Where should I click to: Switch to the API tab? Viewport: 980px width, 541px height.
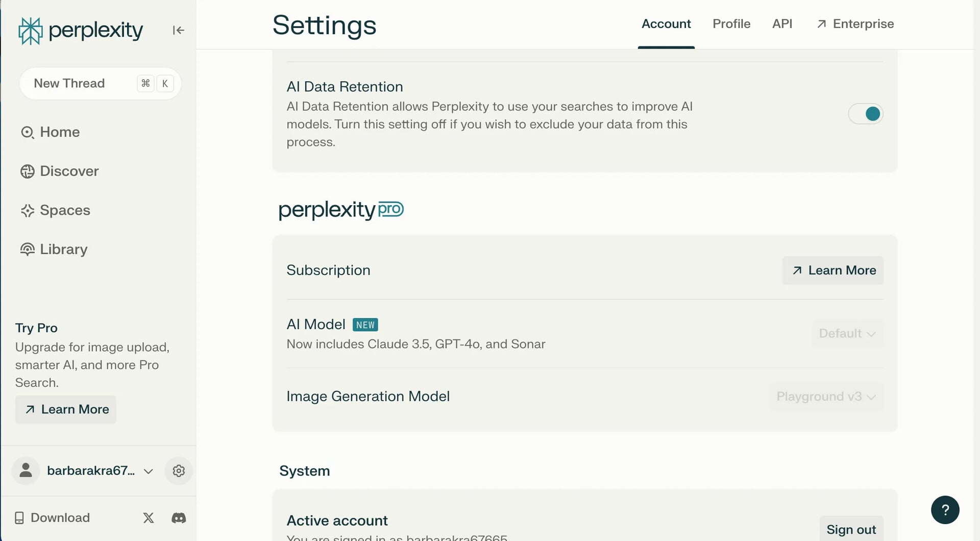pyautogui.click(x=782, y=24)
